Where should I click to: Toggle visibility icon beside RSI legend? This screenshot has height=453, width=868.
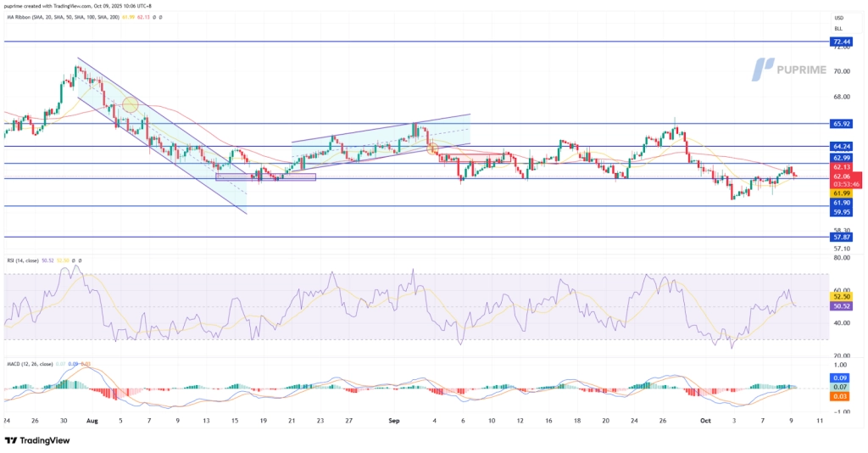[x=74, y=260]
